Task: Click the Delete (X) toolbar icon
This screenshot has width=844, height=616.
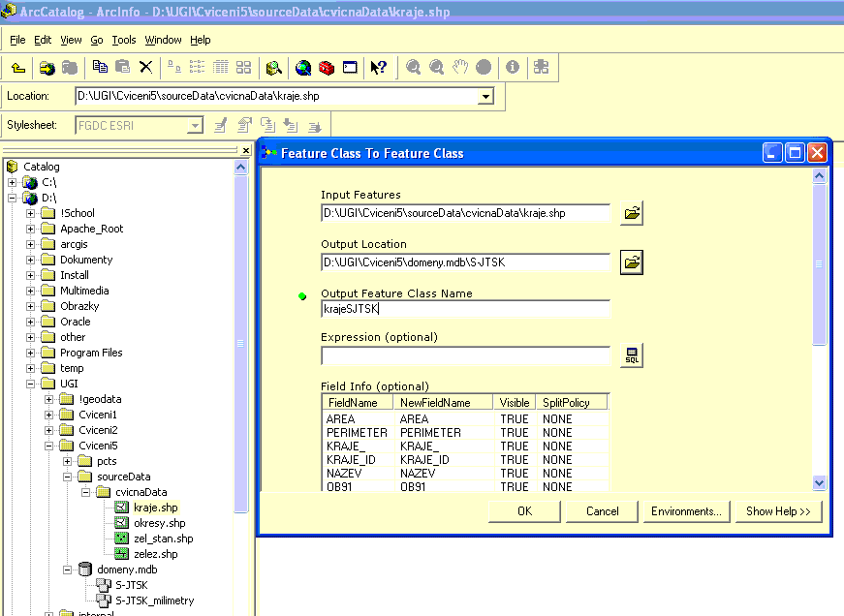Action: tap(146, 67)
